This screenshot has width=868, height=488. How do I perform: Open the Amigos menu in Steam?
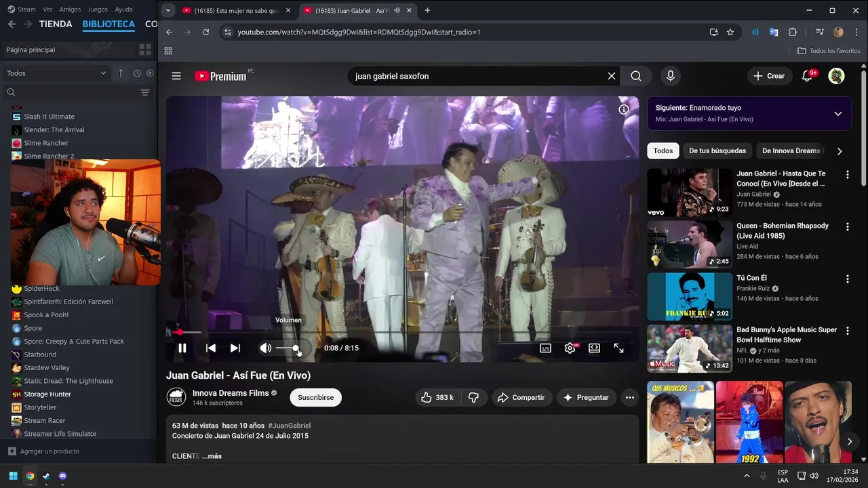[70, 9]
